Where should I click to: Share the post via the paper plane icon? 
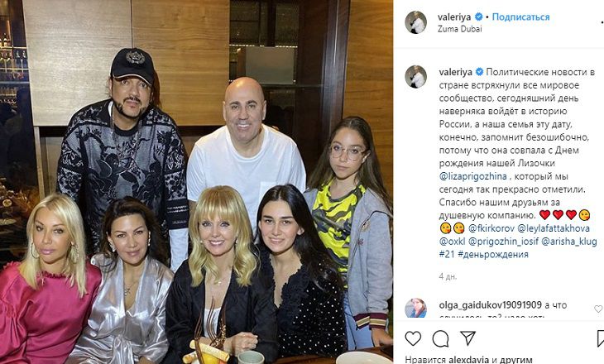click(x=468, y=338)
